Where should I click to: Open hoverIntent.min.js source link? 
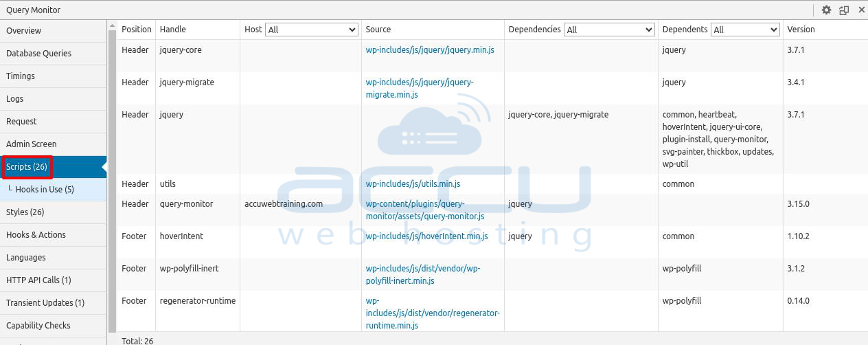pyautogui.click(x=426, y=236)
